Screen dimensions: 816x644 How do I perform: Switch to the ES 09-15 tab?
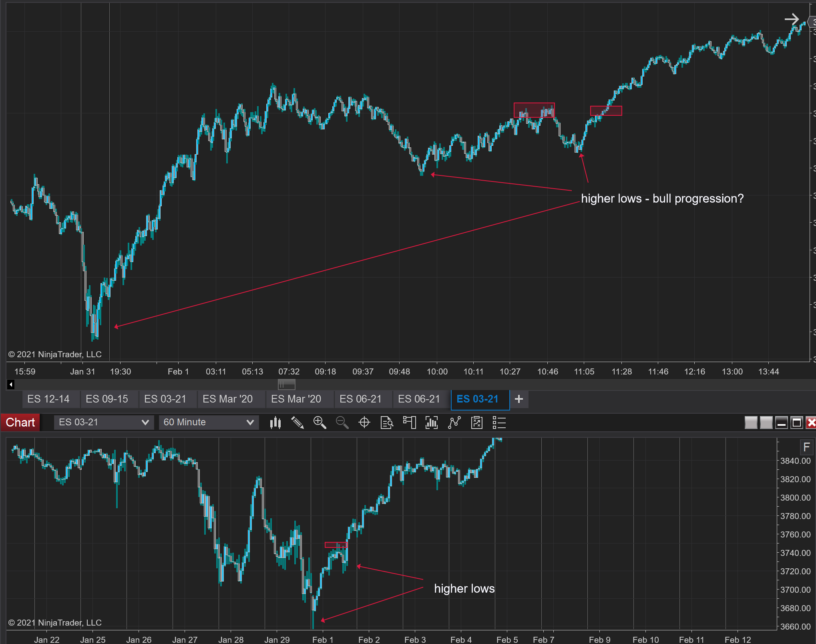coord(107,399)
